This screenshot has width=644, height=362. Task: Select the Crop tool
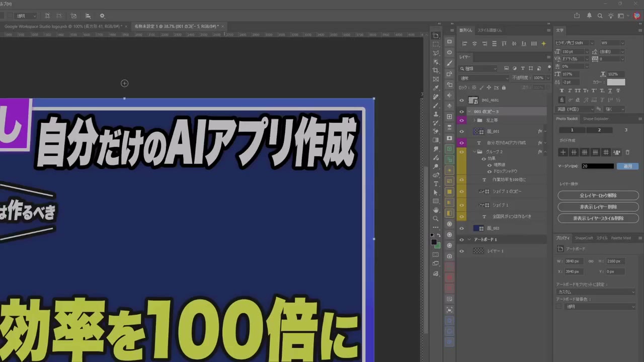click(436, 70)
